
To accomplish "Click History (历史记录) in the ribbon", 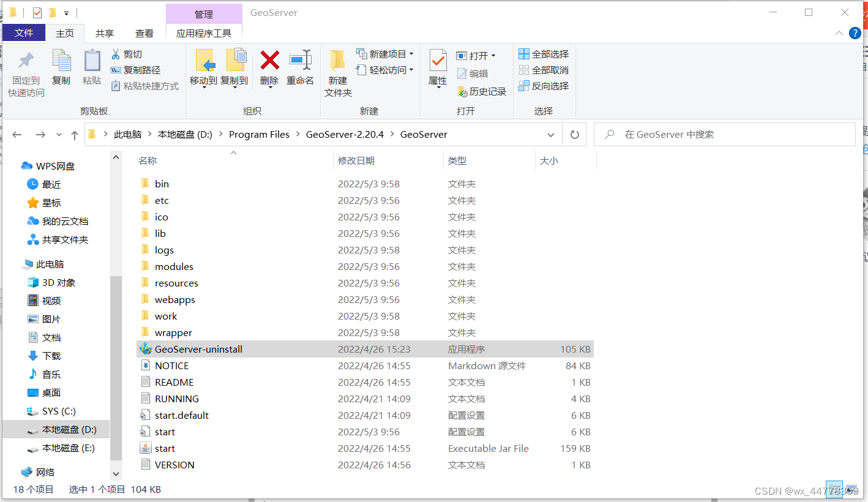I will (482, 92).
